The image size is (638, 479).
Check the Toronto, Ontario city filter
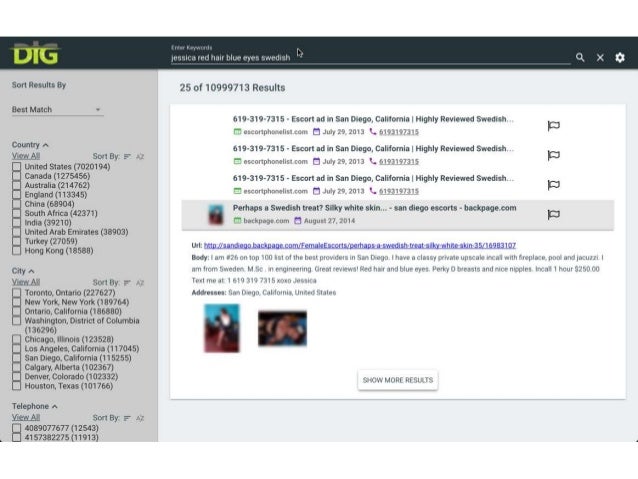pos(16,293)
